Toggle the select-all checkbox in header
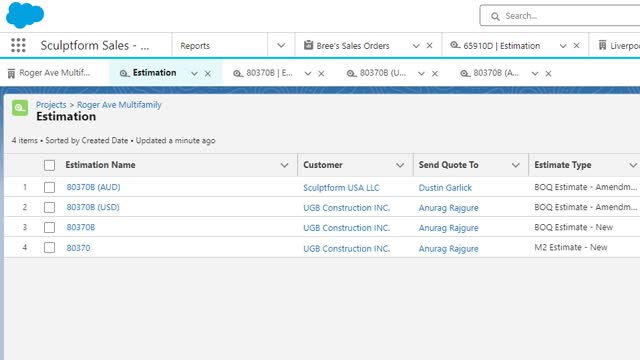 (x=49, y=165)
